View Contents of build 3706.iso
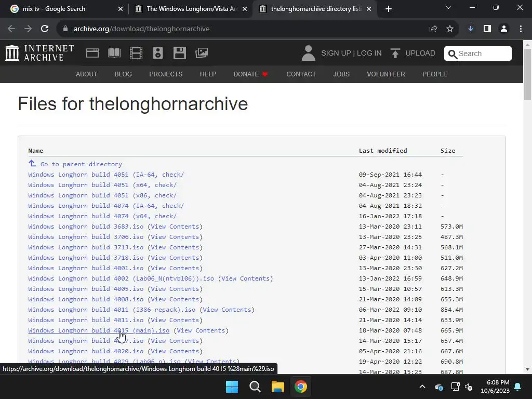Screen dimensions: 532x399 pyautogui.click(x=175, y=237)
